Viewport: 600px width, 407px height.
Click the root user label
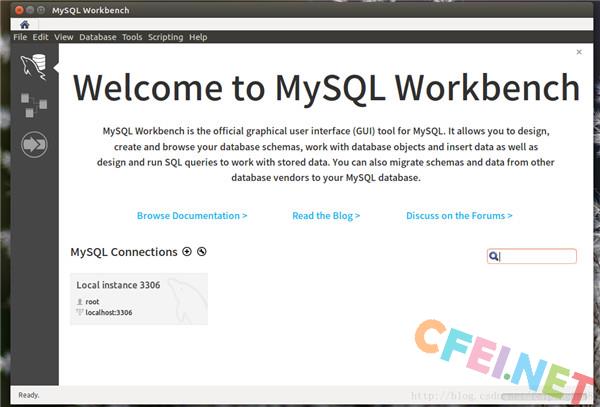point(92,302)
